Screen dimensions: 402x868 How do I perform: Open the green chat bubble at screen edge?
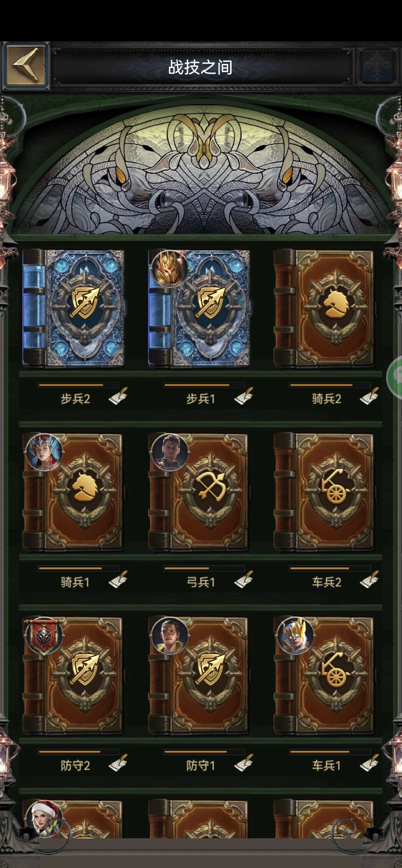(395, 378)
